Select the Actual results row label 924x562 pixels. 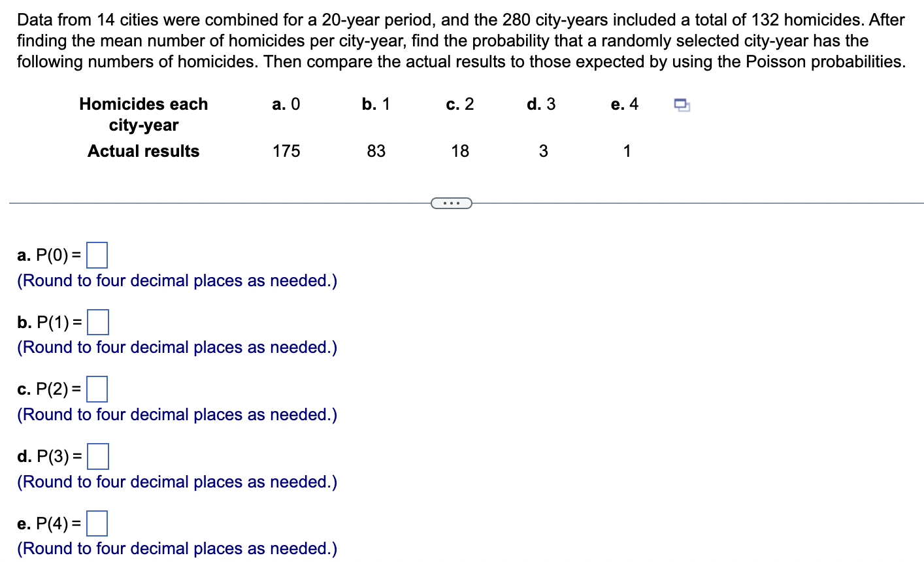tap(143, 151)
